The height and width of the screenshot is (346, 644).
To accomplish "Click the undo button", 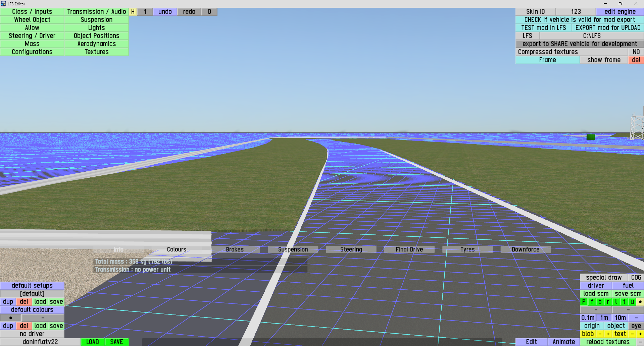I will click(165, 12).
